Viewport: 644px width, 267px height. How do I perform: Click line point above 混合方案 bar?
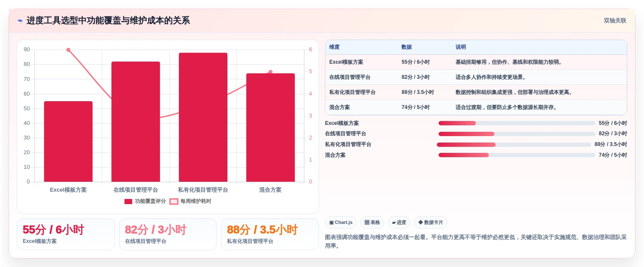click(x=270, y=72)
